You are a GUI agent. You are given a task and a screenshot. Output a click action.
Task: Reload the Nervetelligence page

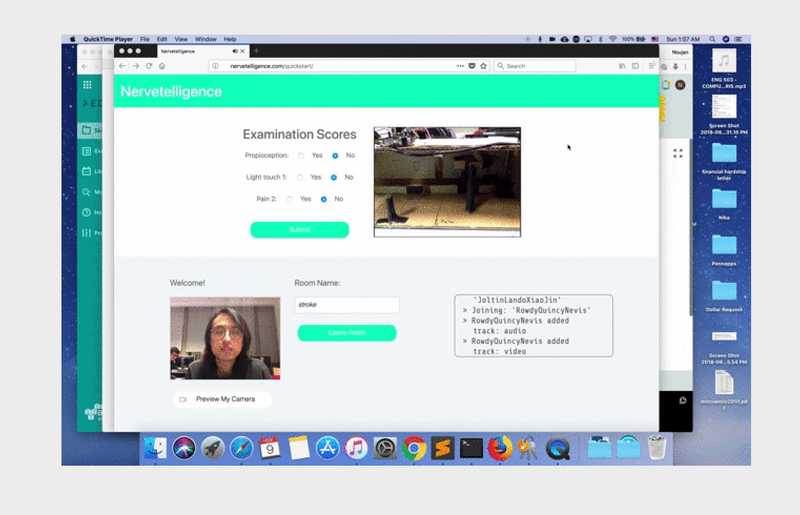tap(149, 66)
